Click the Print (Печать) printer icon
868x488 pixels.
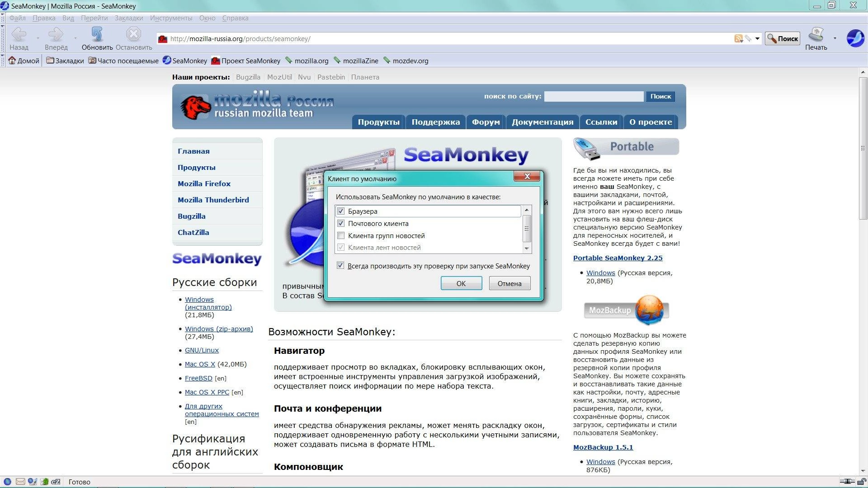(x=816, y=34)
